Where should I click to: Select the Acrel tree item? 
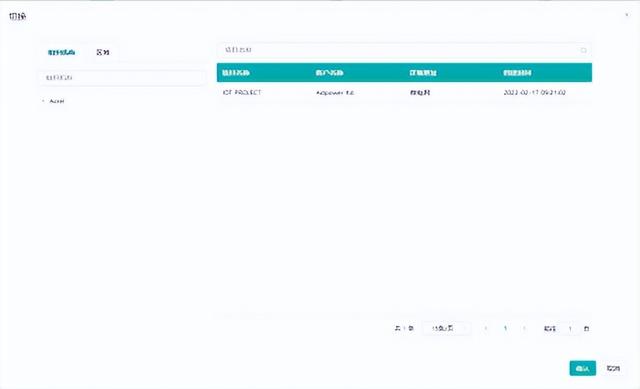pos(57,101)
